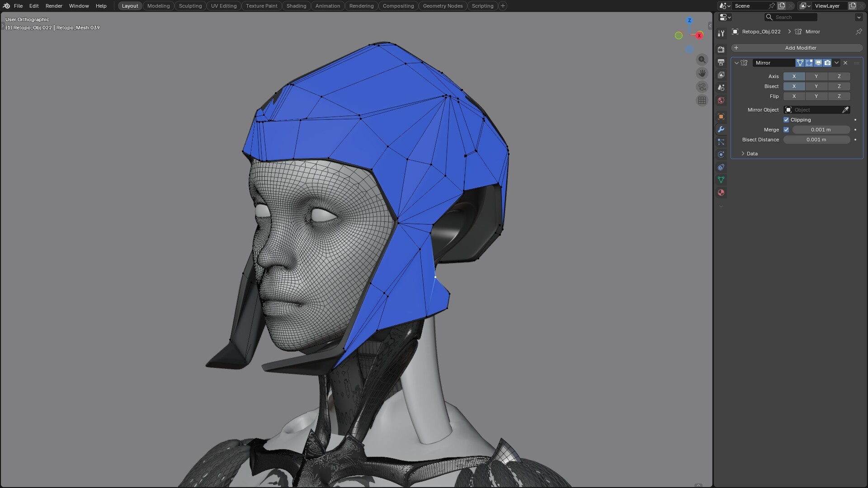
Task: Collapse the Mirror modifier panel
Action: 736,63
